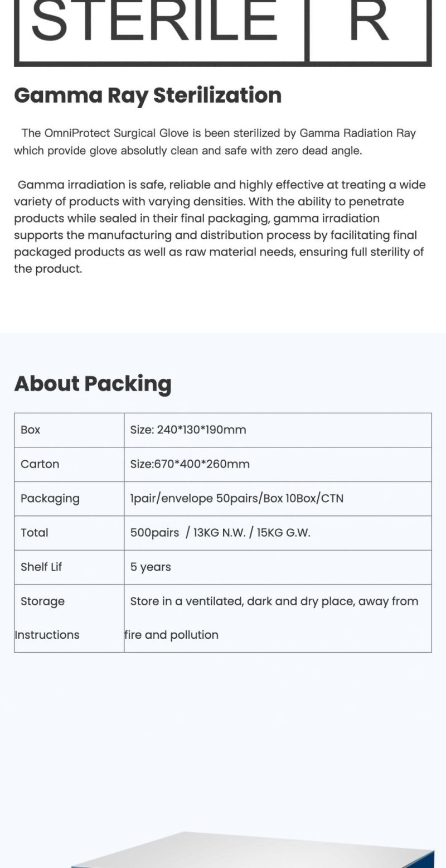Click the Box label cell

coord(69,430)
